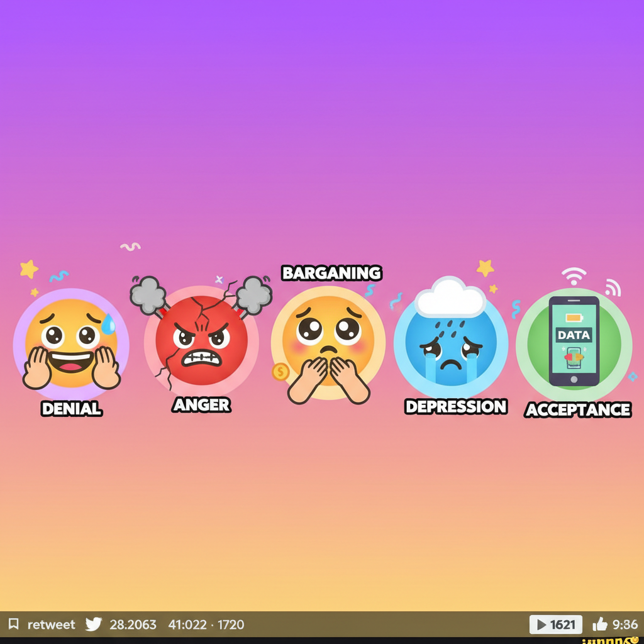644x644 pixels.
Task: Click the smartphone showing DATA
Action: tap(574, 340)
